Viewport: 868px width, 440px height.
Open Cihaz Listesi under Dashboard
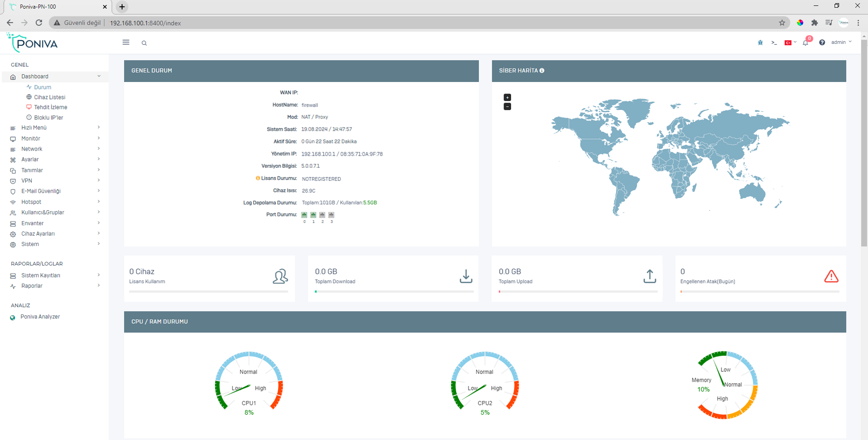pyautogui.click(x=49, y=97)
